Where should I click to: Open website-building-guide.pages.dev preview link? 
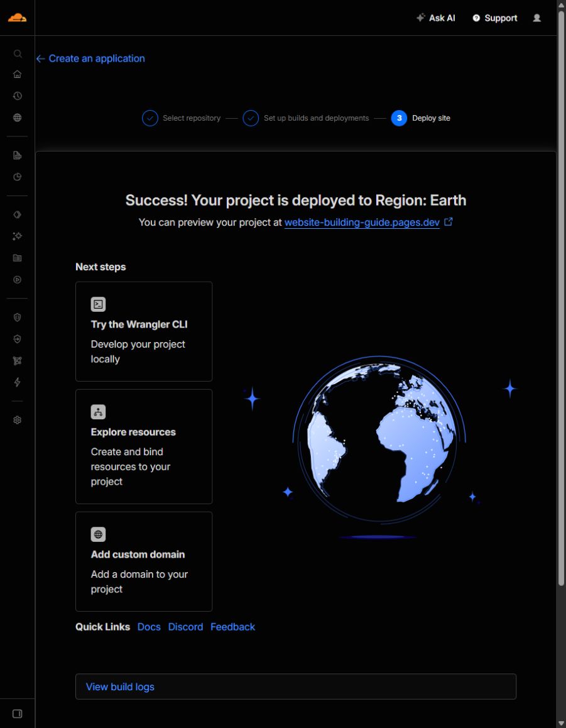tap(362, 223)
